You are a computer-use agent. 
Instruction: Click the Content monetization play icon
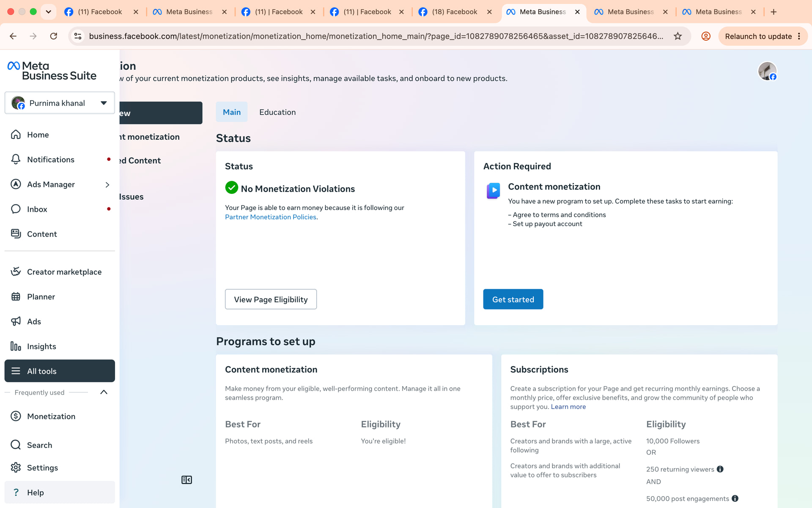493,190
